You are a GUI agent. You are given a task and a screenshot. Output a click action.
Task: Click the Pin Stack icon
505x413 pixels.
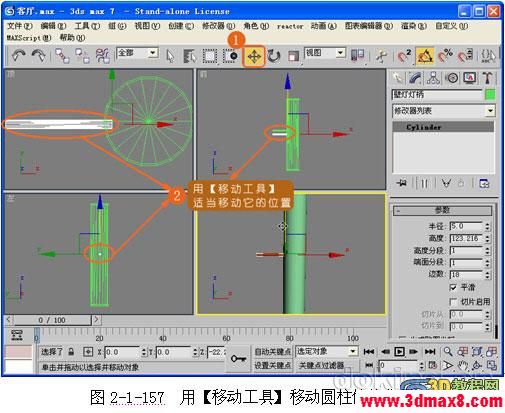(402, 183)
